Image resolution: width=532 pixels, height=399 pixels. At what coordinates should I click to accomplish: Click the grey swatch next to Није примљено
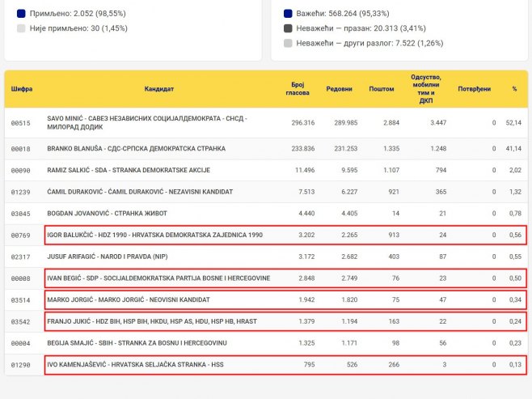click(x=21, y=28)
